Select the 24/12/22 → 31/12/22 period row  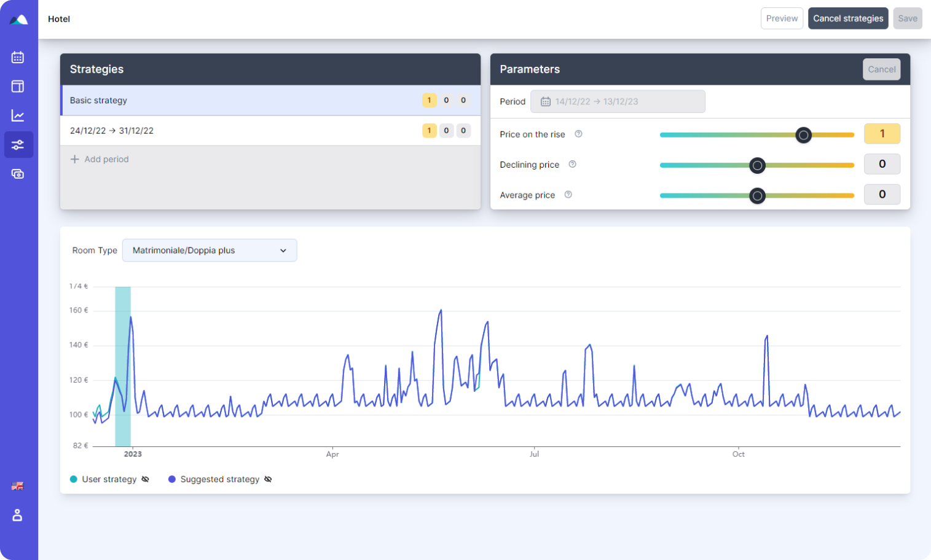[234, 131]
